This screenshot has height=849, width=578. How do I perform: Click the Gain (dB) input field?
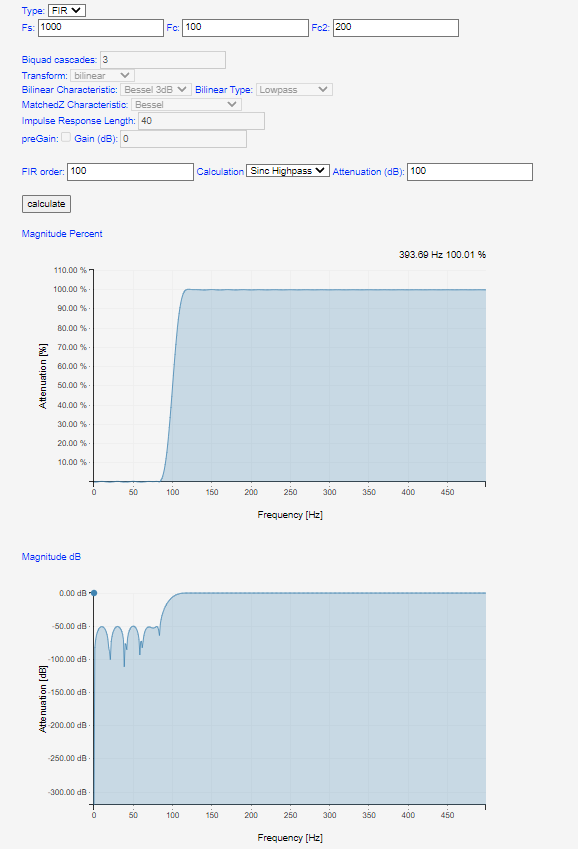click(183, 139)
